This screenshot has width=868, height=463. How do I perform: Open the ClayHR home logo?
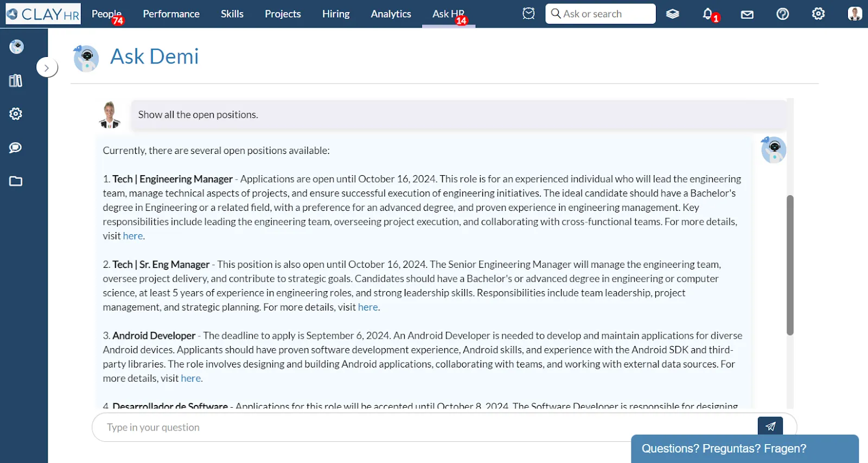[43, 14]
